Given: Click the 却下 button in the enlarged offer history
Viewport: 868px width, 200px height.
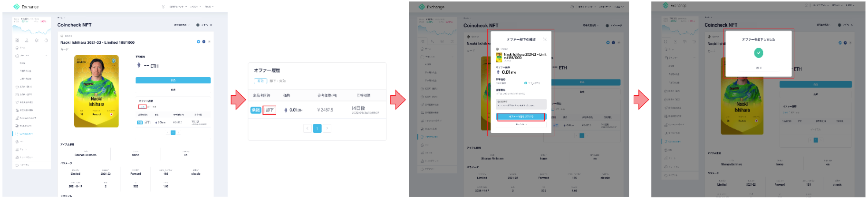Looking at the screenshot, I should coord(270,110).
